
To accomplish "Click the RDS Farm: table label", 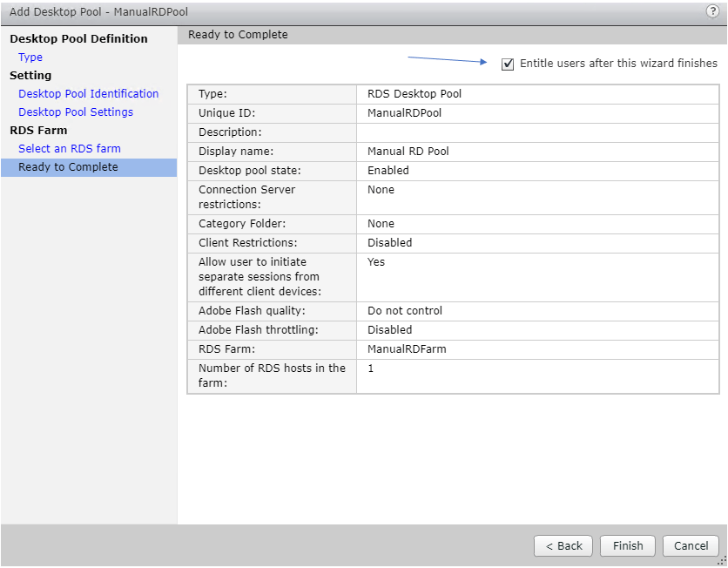I will [226, 348].
